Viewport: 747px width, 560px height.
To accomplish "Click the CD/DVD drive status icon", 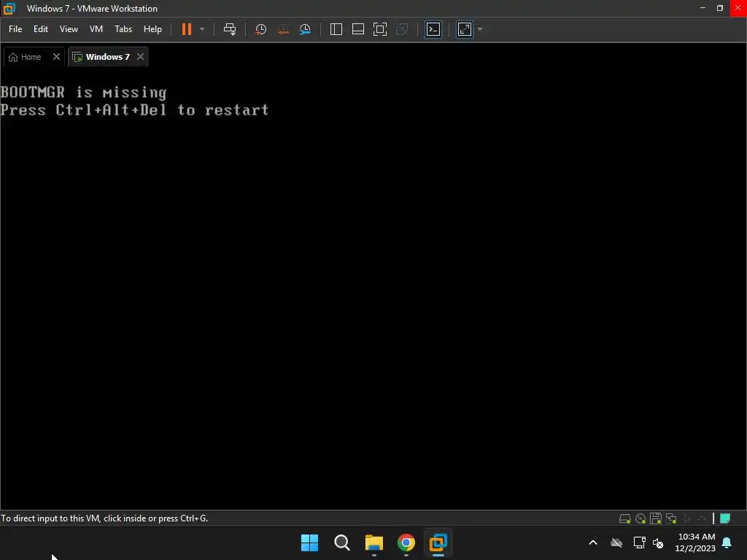I will [x=640, y=518].
